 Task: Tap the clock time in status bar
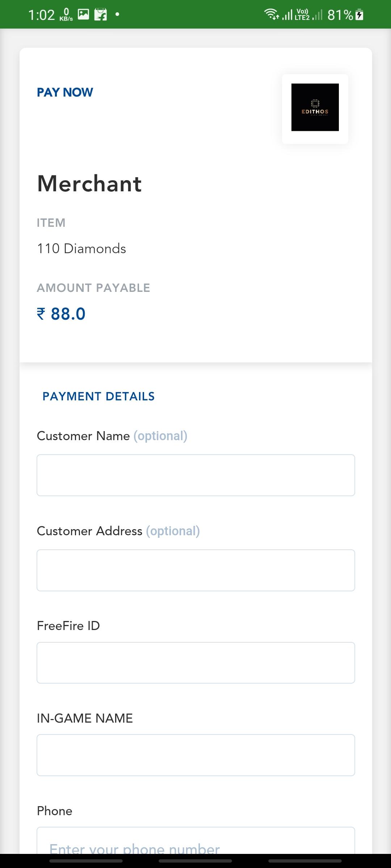(41, 15)
